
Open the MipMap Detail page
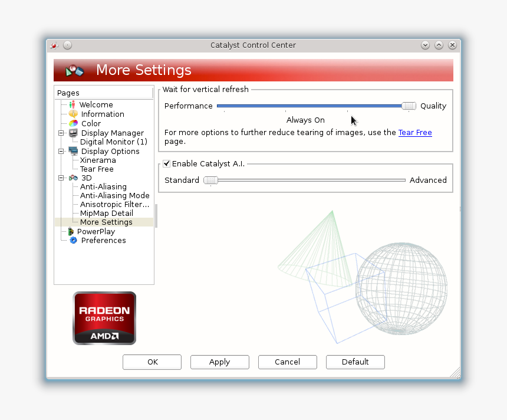106,213
